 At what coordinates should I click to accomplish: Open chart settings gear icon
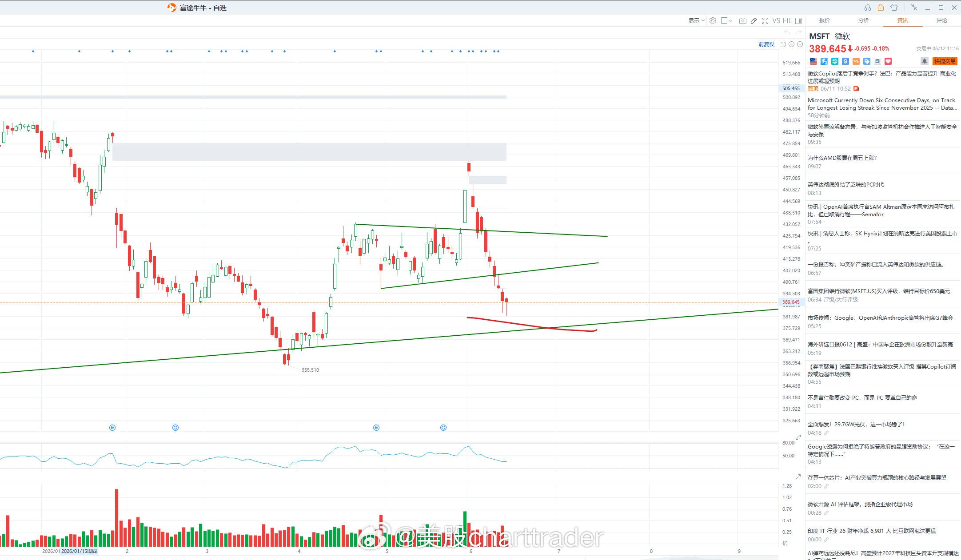coord(713,20)
